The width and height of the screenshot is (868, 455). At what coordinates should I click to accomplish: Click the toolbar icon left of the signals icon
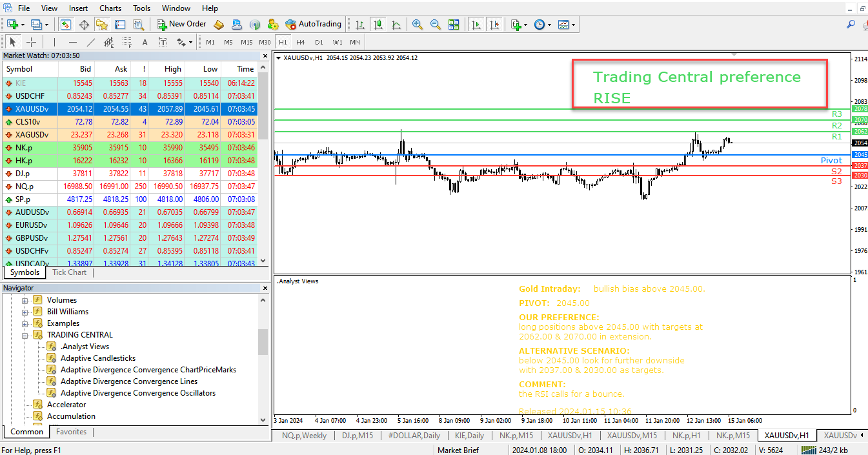pyautogui.click(x=237, y=25)
